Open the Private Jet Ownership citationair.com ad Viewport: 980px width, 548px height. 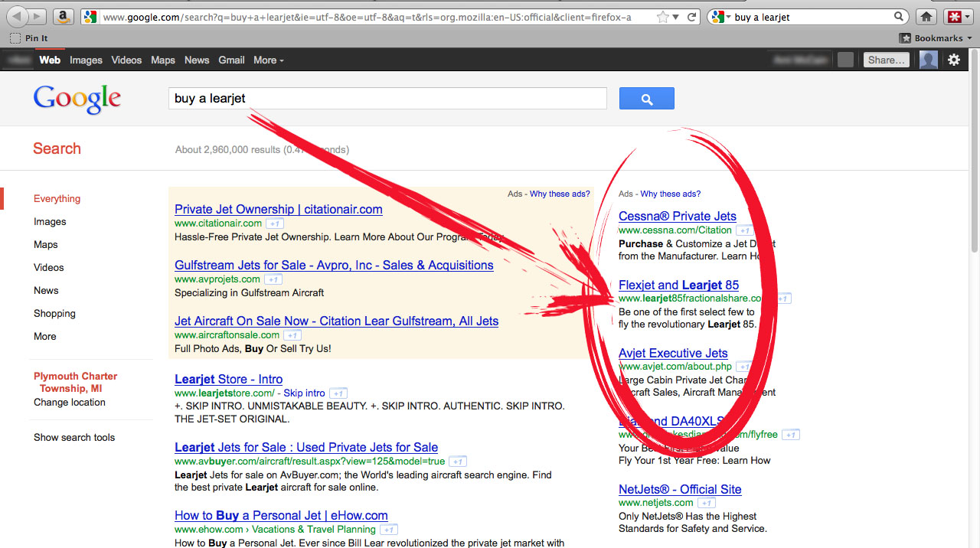click(279, 210)
